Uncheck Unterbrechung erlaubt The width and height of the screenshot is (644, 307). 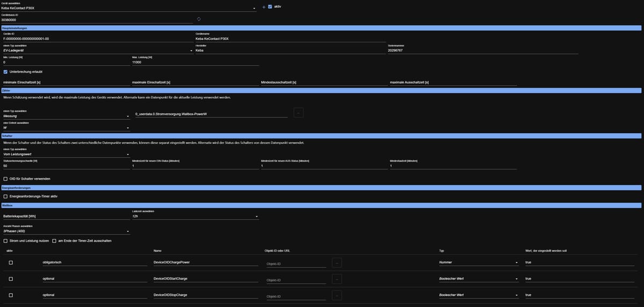[6, 71]
